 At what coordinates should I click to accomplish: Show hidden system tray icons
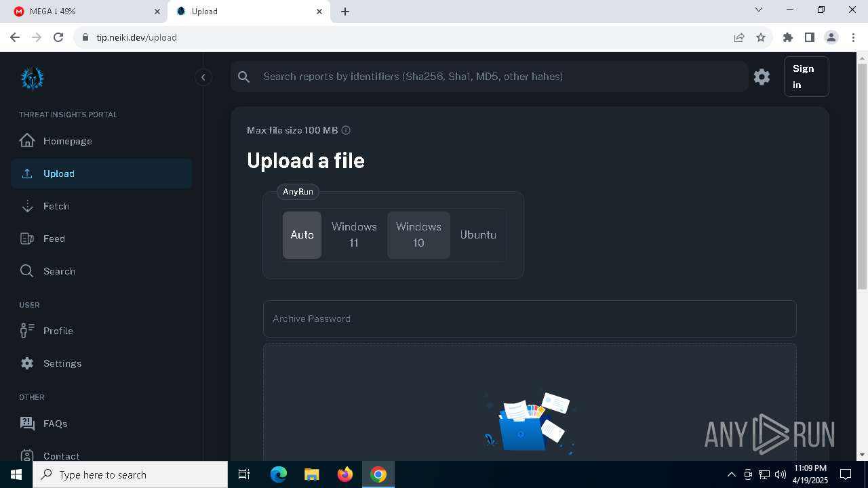point(731,474)
